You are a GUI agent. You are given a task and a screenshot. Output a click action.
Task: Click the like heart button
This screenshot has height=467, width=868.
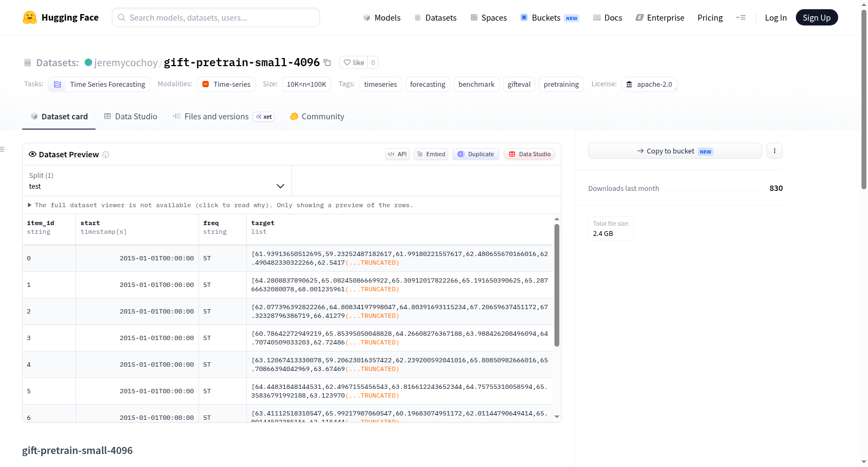(x=354, y=62)
